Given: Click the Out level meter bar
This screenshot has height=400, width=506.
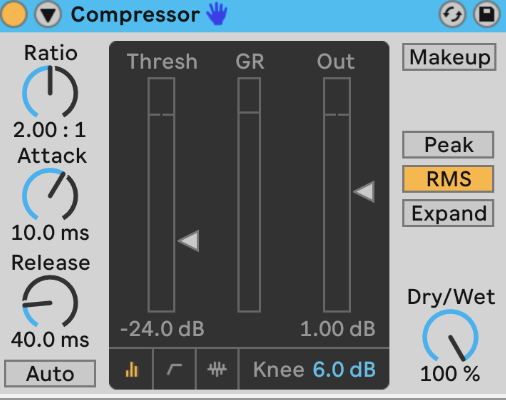Looking at the screenshot, I should tap(337, 195).
